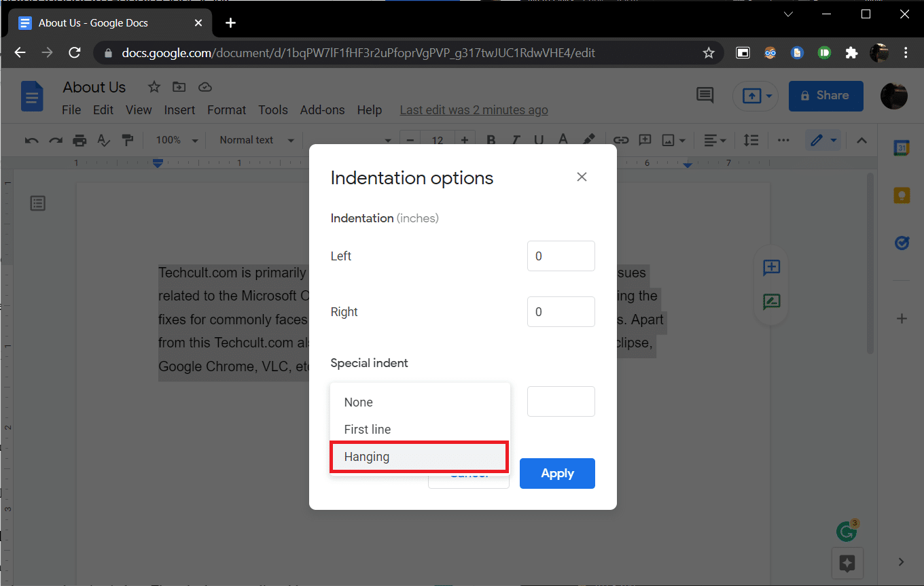
Task: View cloud save status icon
Action: (x=205, y=87)
